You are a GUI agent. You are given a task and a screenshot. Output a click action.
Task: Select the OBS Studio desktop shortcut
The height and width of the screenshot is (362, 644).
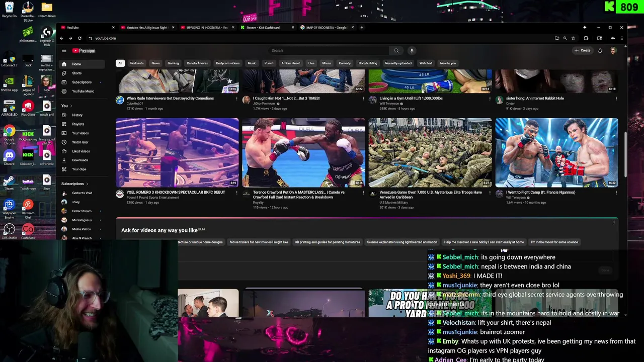pyautogui.click(x=9, y=231)
